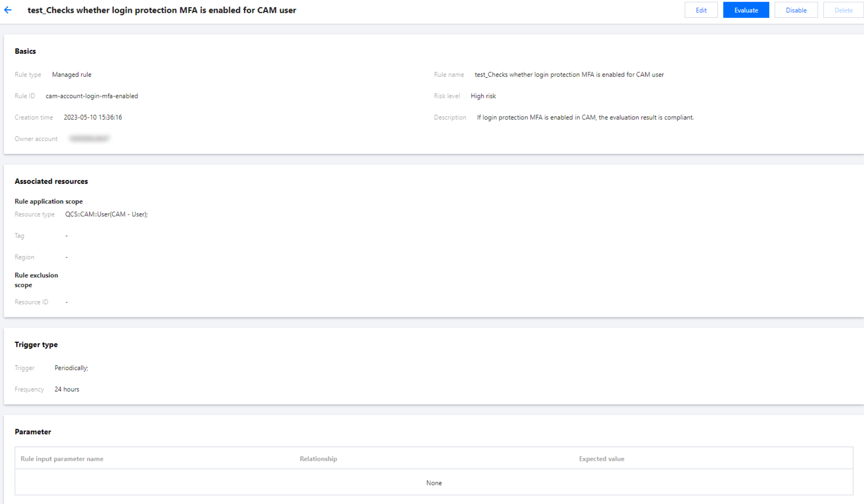Click the grayed-out Delete button
The image size is (864, 504).
tap(843, 10)
